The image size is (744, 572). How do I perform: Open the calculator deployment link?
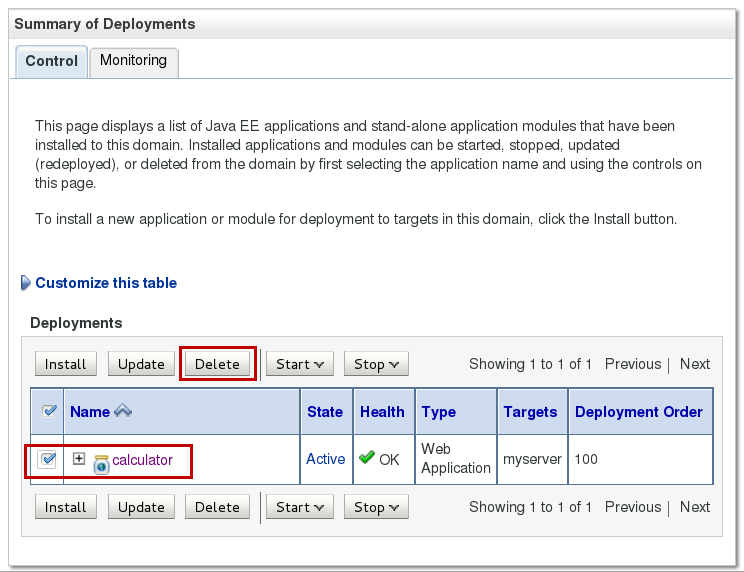click(x=142, y=460)
